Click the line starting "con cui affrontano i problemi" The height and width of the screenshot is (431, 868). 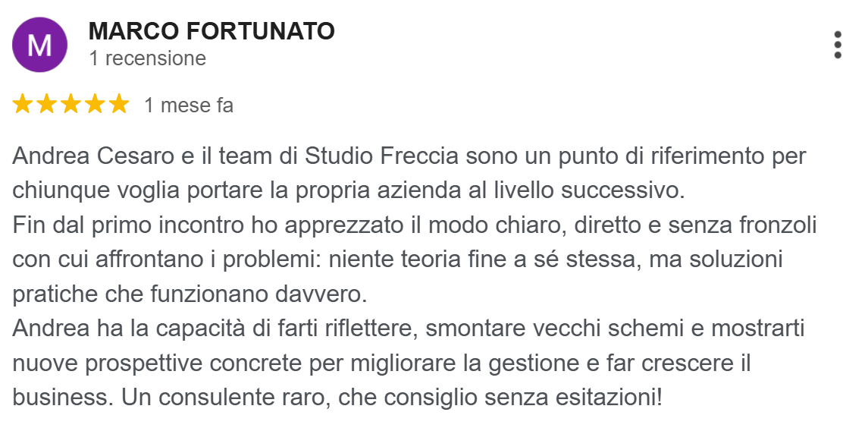click(397, 259)
